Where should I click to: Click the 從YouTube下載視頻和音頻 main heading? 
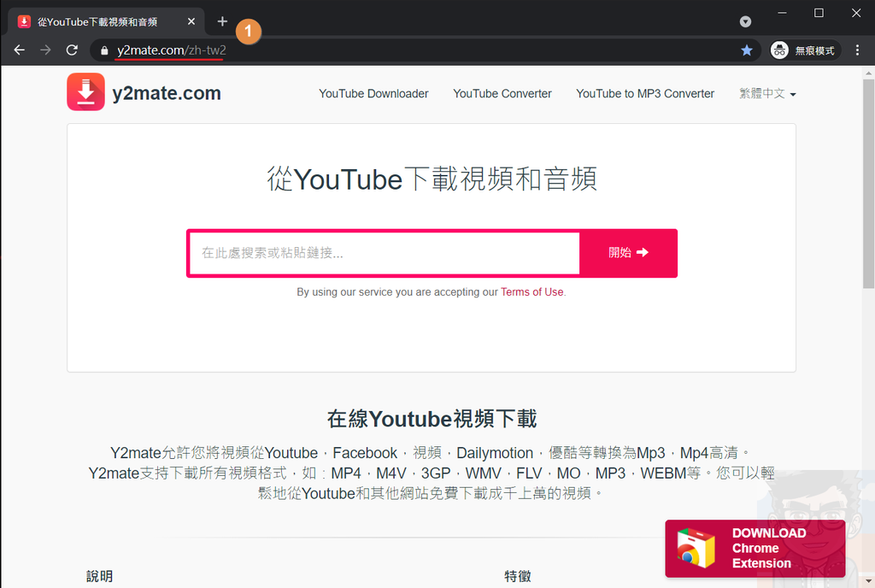tap(432, 179)
